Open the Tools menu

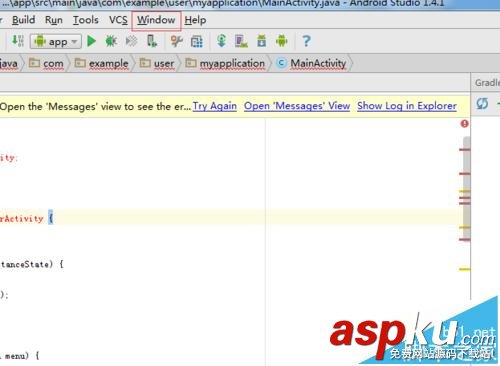tap(86, 20)
